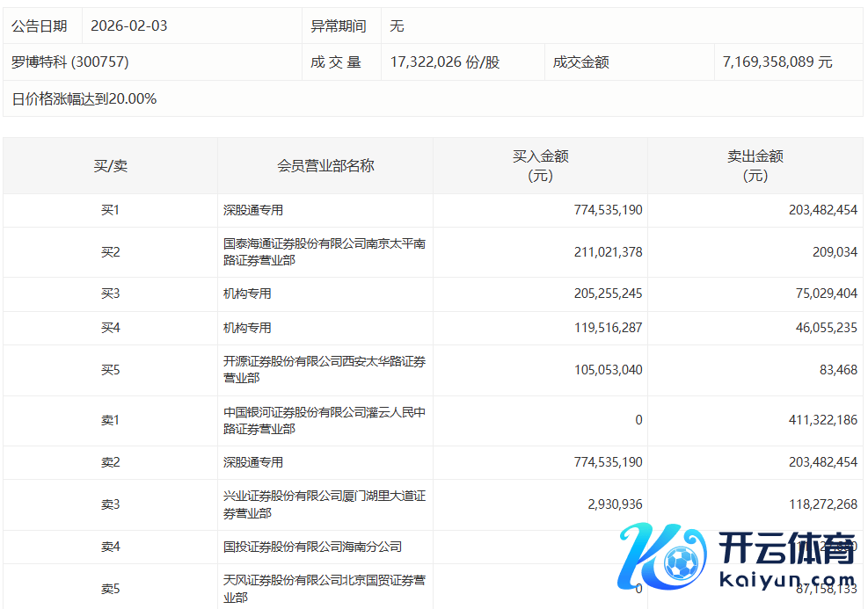This screenshot has width=868, height=609.
Task: Click 深股通专用 in the 买1 row
Action: pyautogui.click(x=253, y=210)
